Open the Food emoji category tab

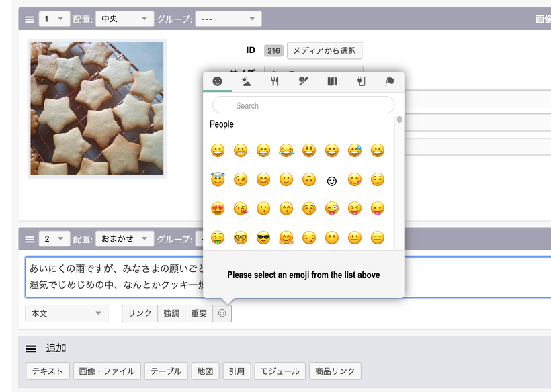(x=275, y=82)
